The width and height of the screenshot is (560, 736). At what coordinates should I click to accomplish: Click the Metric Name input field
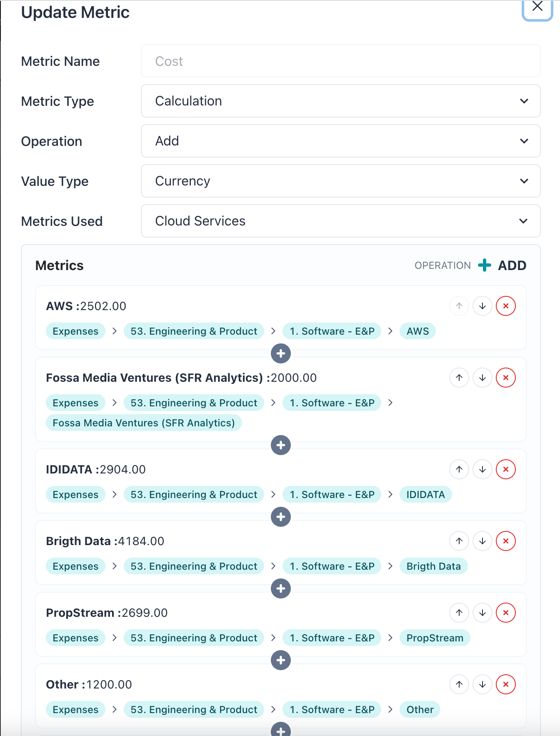point(341,61)
